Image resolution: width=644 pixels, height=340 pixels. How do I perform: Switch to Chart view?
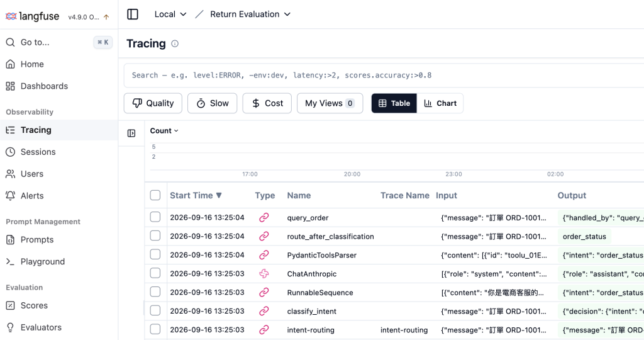440,103
